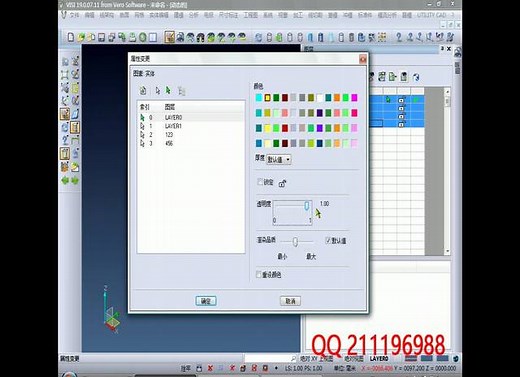Click the user icon on right edge panel
The width and height of the screenshot is (520, 377).
tap(458, 52)
